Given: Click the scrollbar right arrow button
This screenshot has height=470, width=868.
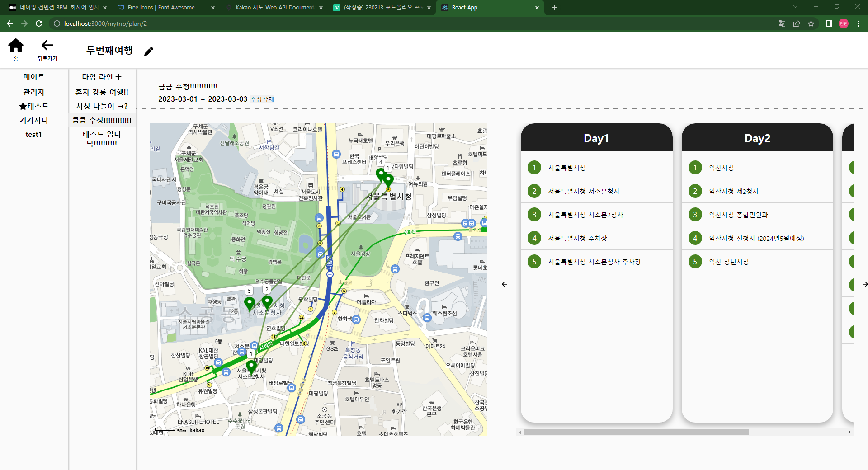Looking at the screenshot, I should 850,432.
